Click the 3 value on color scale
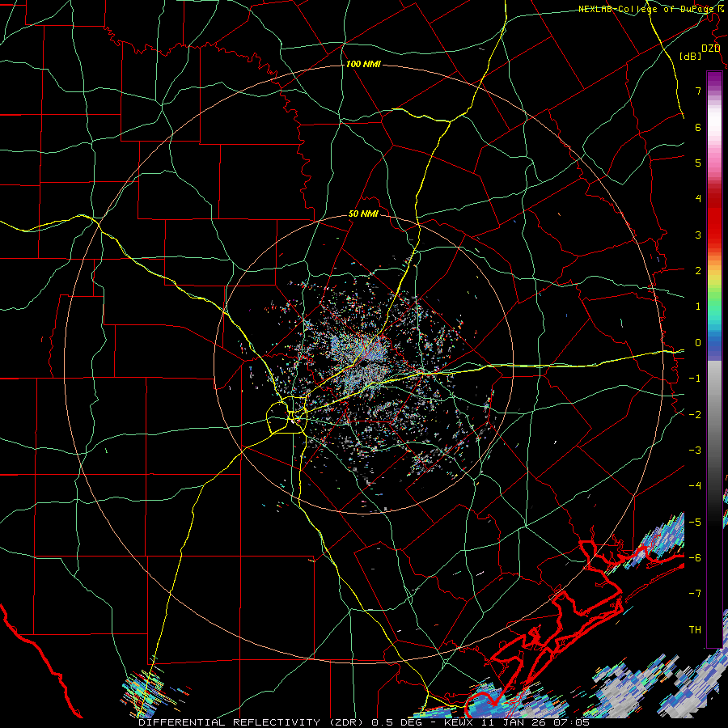 [x=698, y=235]
